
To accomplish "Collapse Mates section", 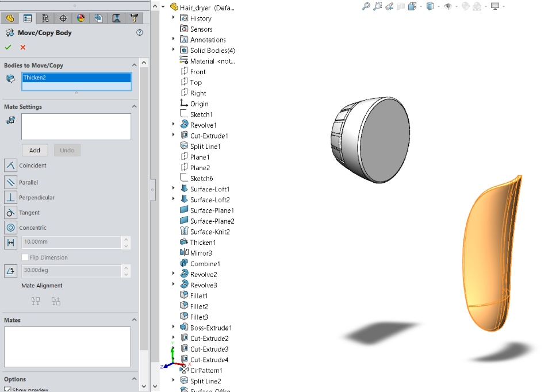I will coord(134,320).
